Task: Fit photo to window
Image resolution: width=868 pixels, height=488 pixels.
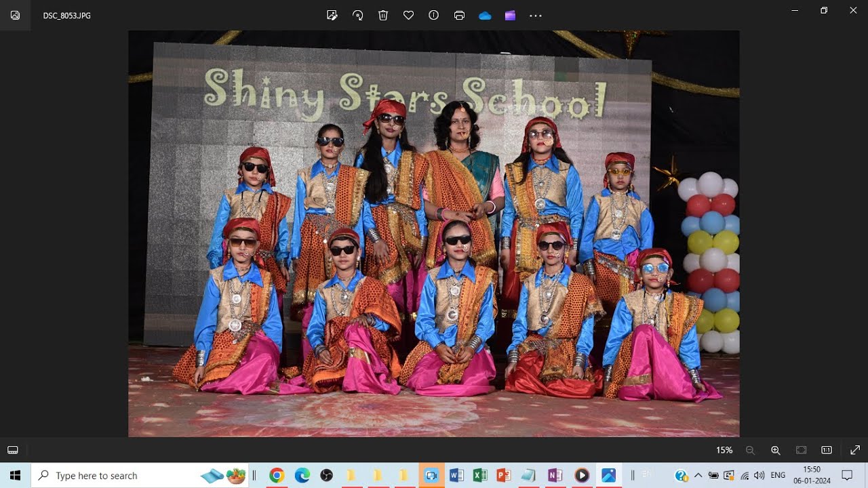Action: tap(802, 450)
